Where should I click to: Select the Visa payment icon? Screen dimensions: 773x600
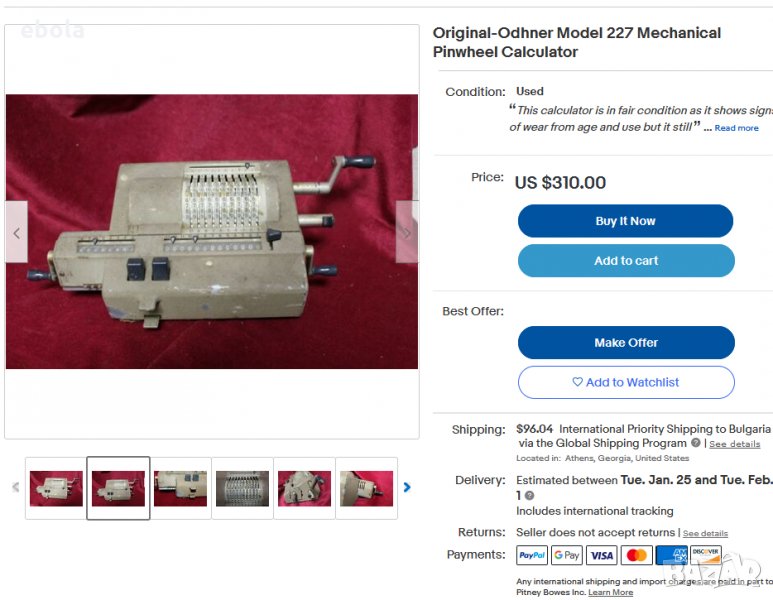click(601, 555)
